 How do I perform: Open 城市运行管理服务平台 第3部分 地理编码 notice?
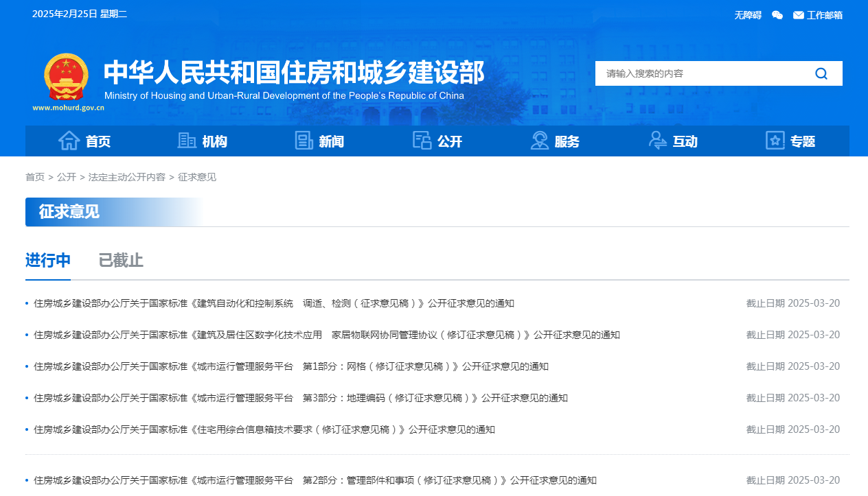pyautogui.click(x=301, y=398)
